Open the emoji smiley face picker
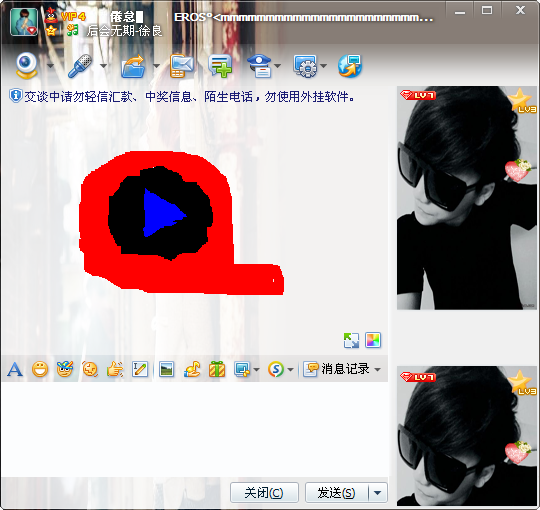Image resolution: width=540 pixels, height=510 pixels. [x=40, y=370]
